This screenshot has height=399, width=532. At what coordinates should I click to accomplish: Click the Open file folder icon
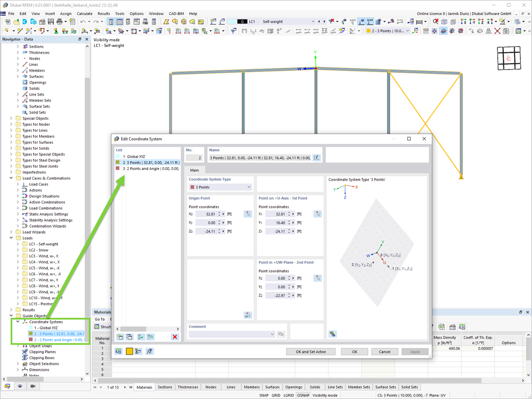[16, 21]
